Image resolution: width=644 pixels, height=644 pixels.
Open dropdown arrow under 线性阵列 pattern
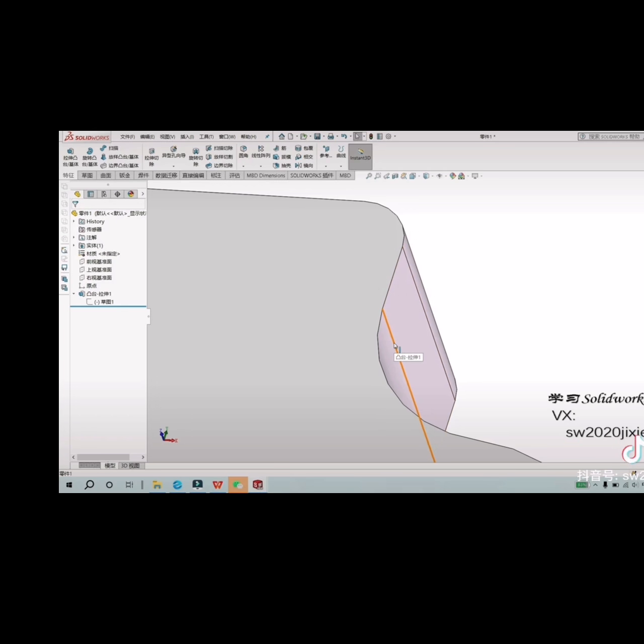(261, 166)
